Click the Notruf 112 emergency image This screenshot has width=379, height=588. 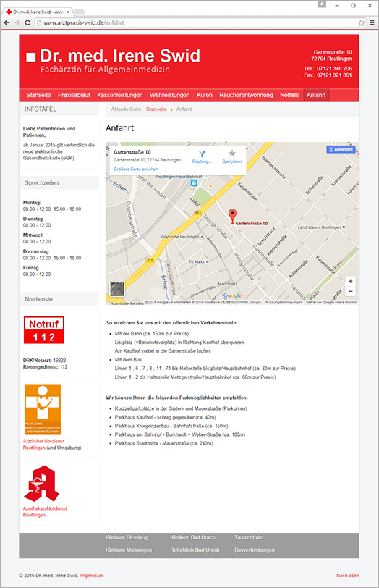(x=44, y=330)
